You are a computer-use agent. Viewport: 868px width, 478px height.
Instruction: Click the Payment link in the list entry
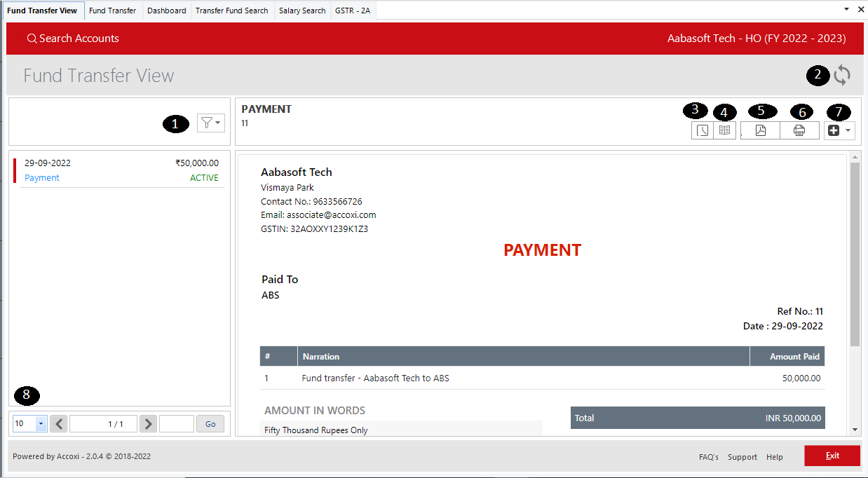point(42,178)
